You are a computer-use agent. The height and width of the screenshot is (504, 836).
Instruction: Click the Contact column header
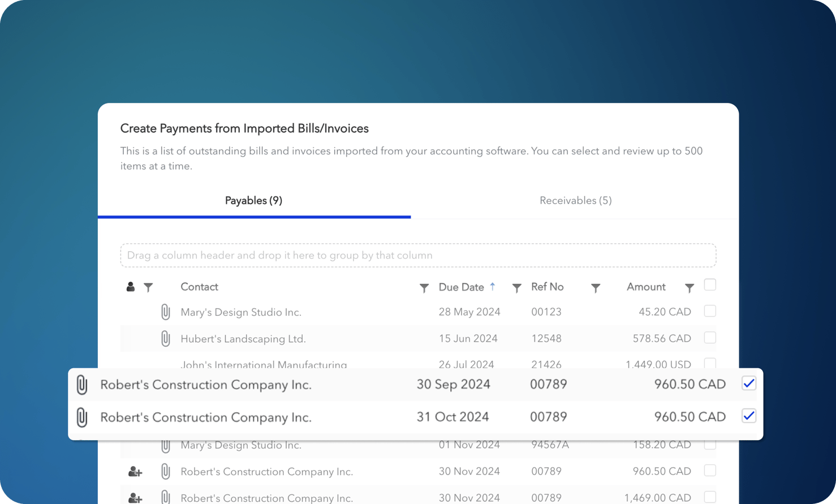coord(199,287)
